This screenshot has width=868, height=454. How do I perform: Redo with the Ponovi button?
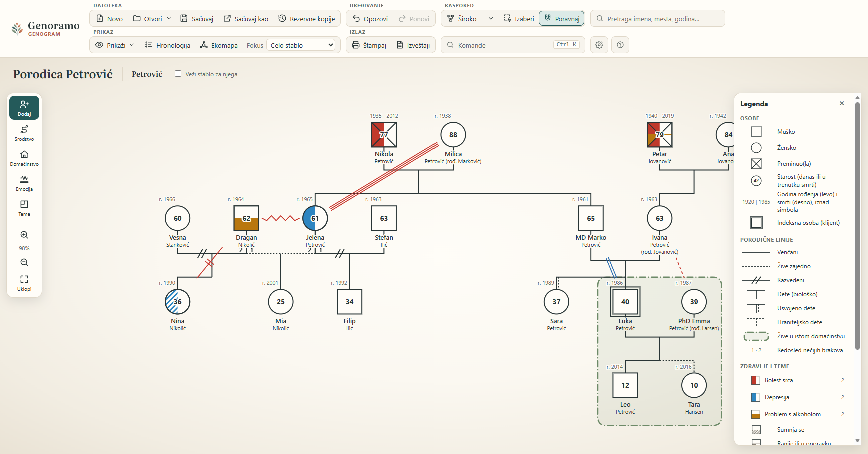click(x=414, y=19)
